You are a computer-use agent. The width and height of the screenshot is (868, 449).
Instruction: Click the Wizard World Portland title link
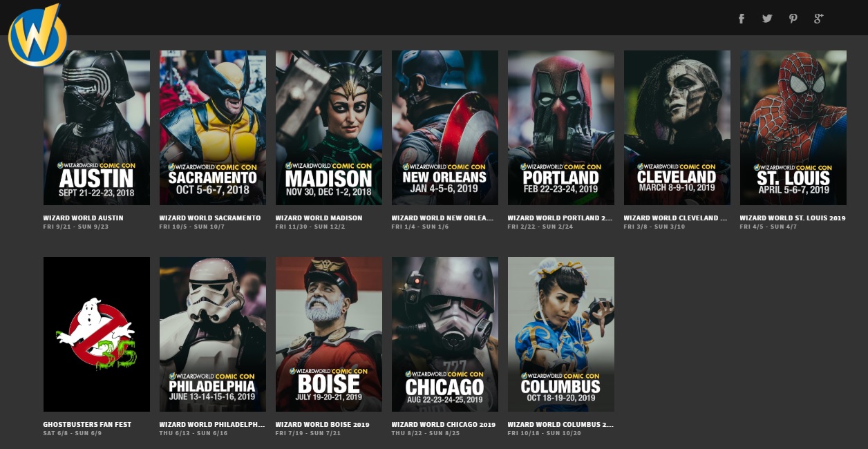tap(560, 218)
